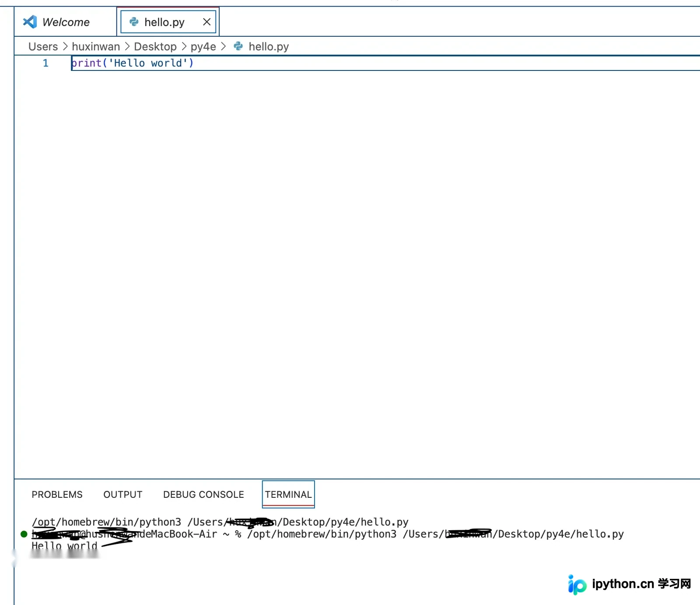Select the TERMINAL panel tab
Viewport: 700px width, 605px height.
coord(288,494)
